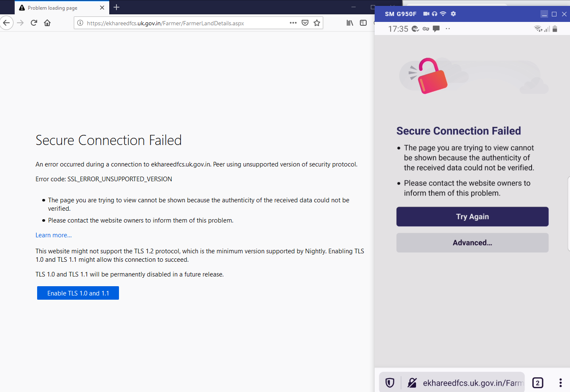Click the 'Learn more...' link
Screen dimensions: 570x392
(x=54, y=235)
